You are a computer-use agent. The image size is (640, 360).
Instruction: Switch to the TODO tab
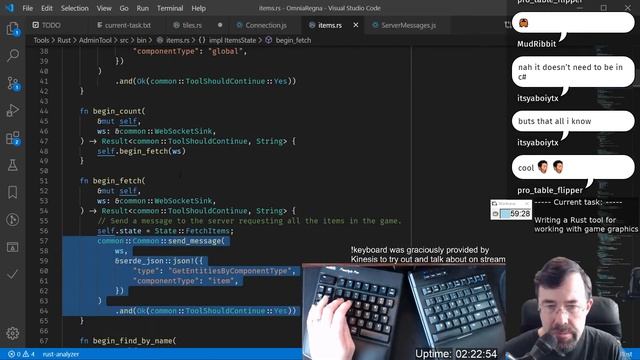51,25
